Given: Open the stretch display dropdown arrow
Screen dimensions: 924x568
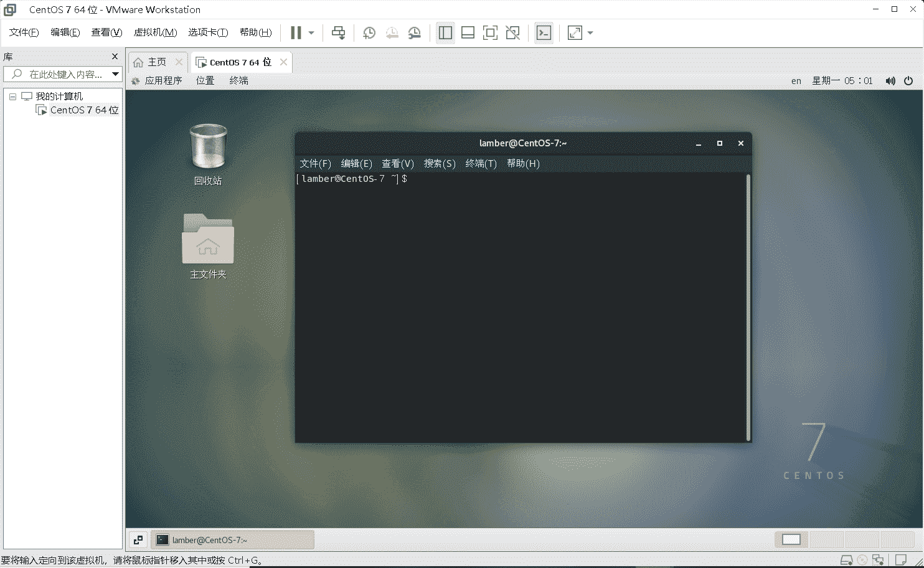Looking at the screenshot, I should (x=590, y=33).
